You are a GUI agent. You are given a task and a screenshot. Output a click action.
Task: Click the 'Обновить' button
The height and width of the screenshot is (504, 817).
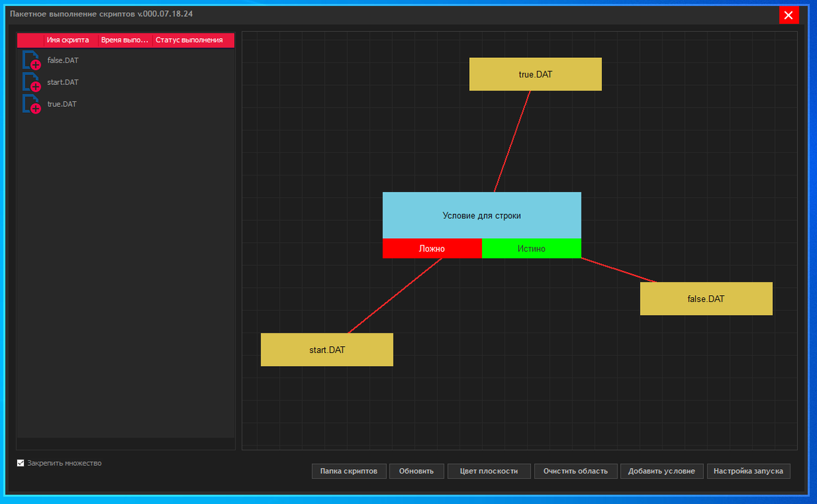pyautogui.click(x=417, y=471)
